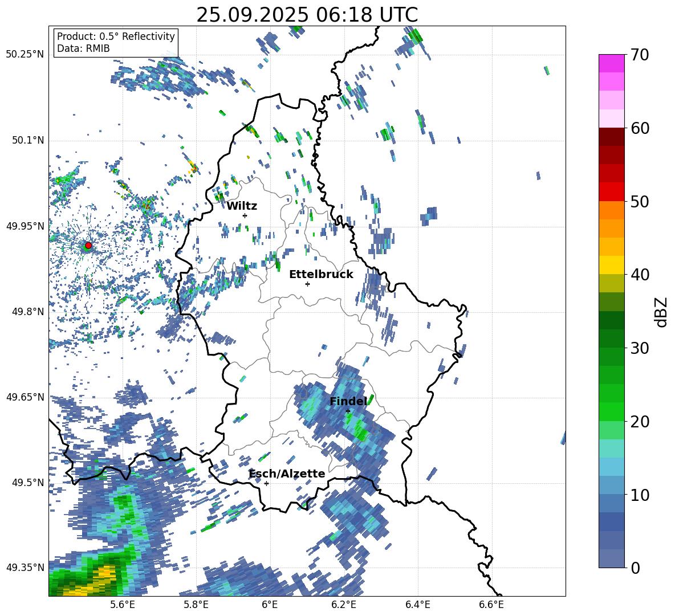Click the Ettelbruck cross marker

click(307, 284)
